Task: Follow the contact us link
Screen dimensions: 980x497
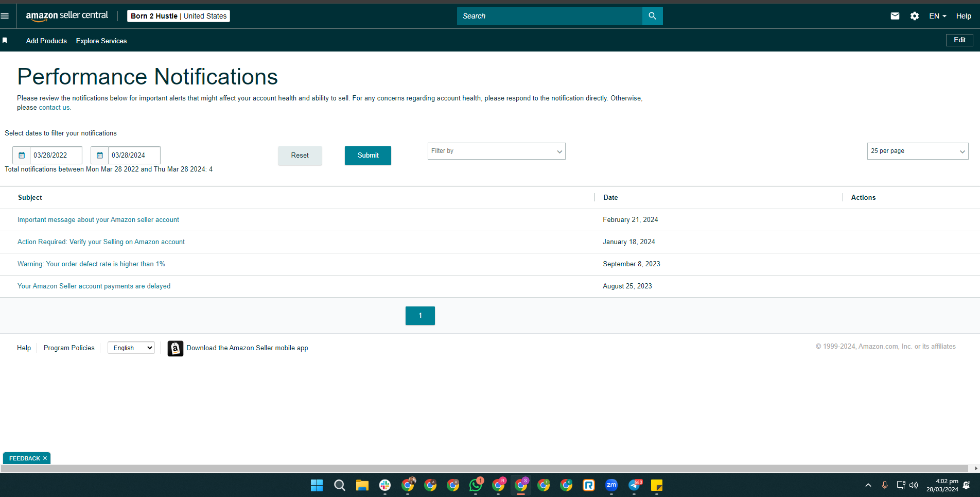Action: coord(54,108)
